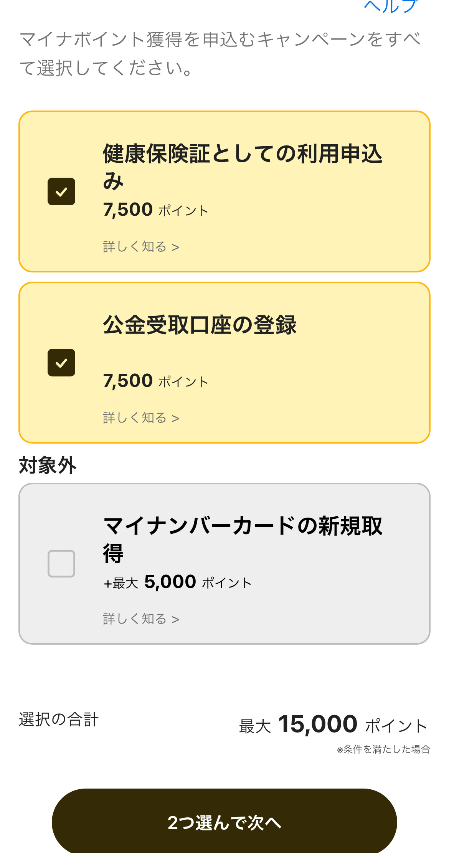Screen dimensions: 449x868
Task: Click 7,500 ポイント in the 公金受取口座 card
Action: pyautogui.click(x=155, y=381)
